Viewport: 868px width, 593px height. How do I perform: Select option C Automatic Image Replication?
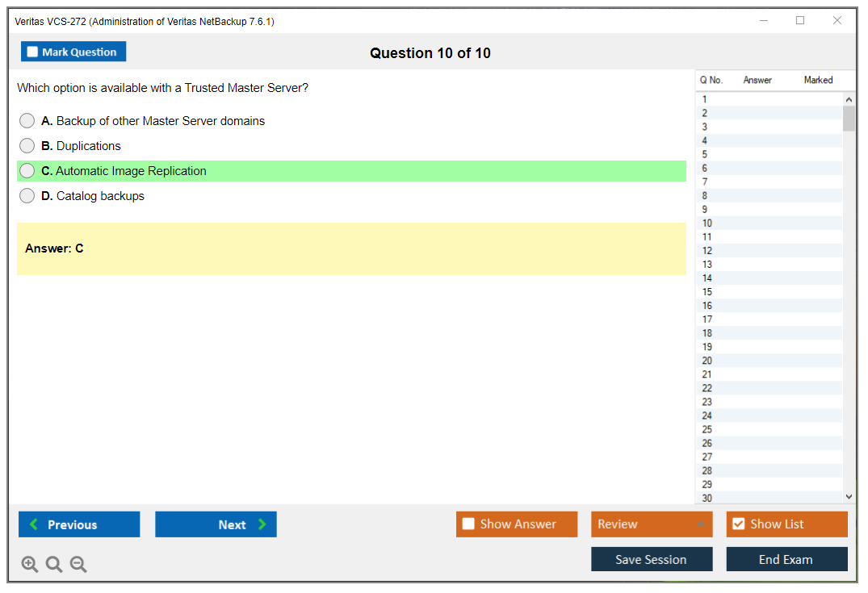click(x=27, y=171)
